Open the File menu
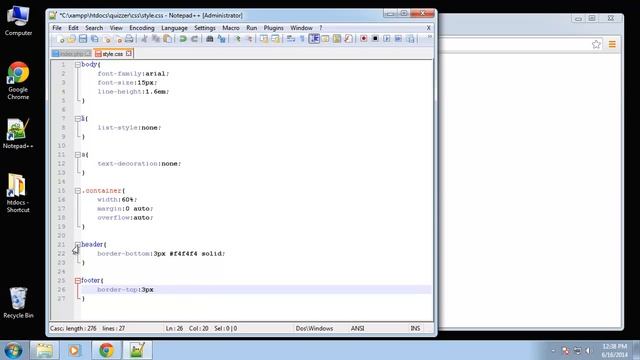The height and width of the screenshot is (360, 640). click(x=57, y=28)
